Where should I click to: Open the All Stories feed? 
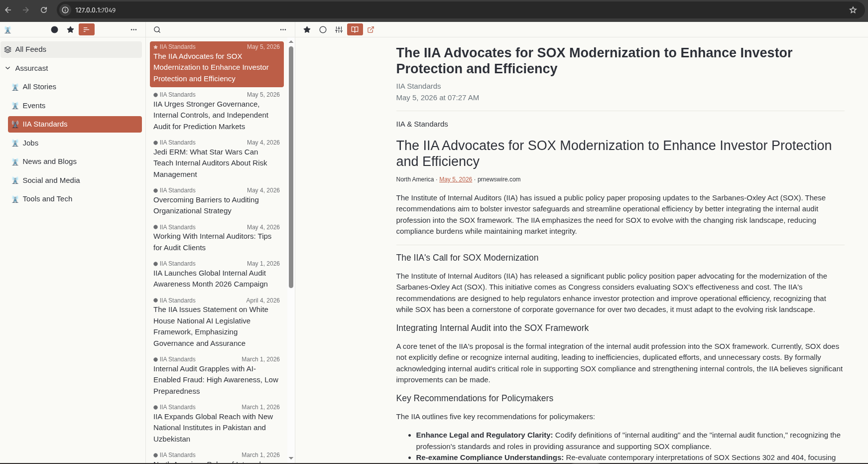pos(75,87)
